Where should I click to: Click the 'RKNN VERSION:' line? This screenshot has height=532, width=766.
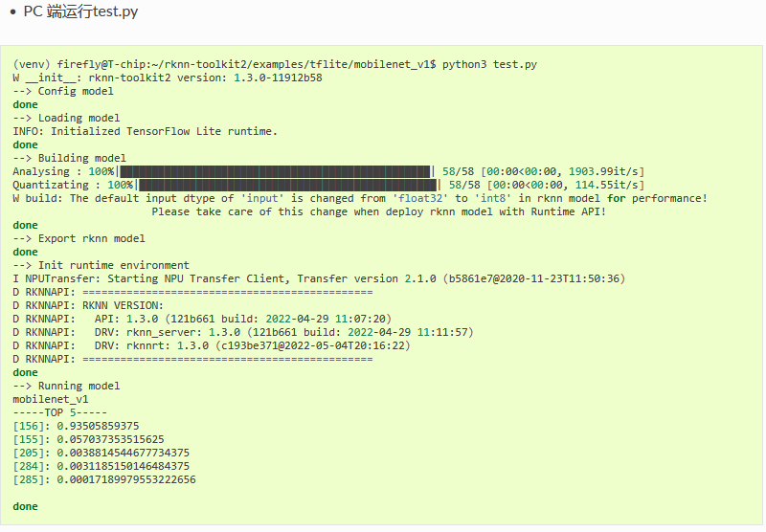pos(88,305)
